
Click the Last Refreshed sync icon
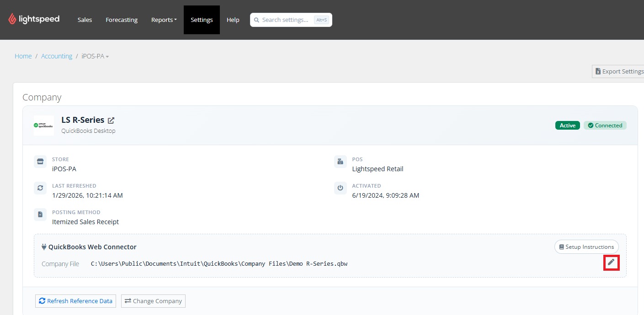(x=40, y=188)
